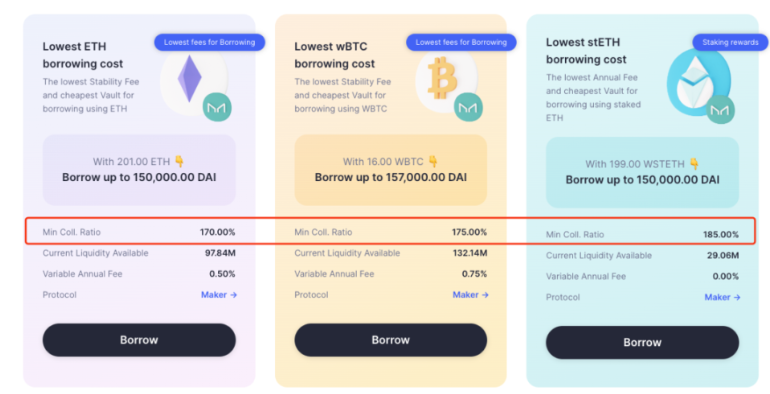Screen dimensions: 770x394
Task: Click the stETH droplet icon
Action: point(698,82)
